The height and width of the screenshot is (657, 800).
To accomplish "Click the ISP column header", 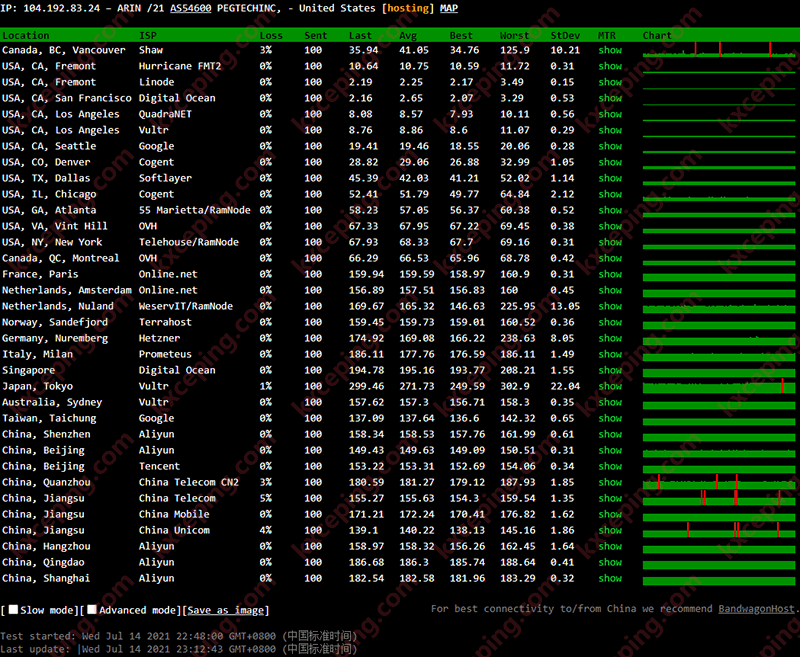I will (148, 35).
